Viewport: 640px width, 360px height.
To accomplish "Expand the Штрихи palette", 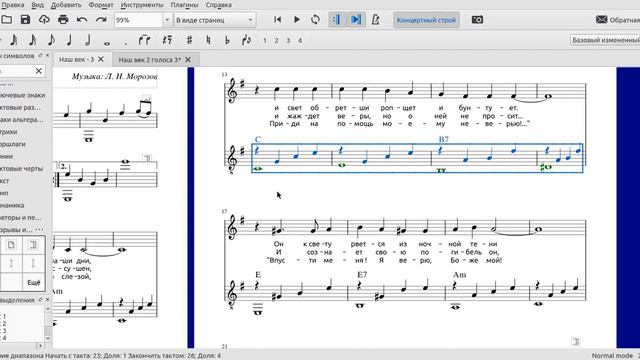I will point(9,132).
